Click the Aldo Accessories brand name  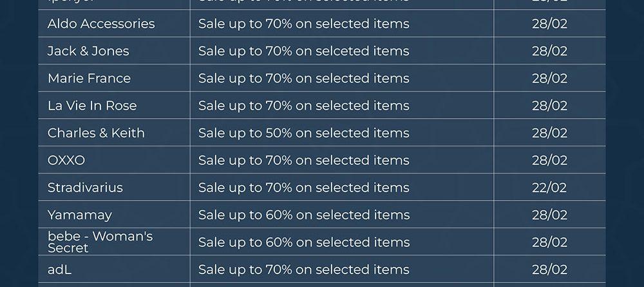101,24
